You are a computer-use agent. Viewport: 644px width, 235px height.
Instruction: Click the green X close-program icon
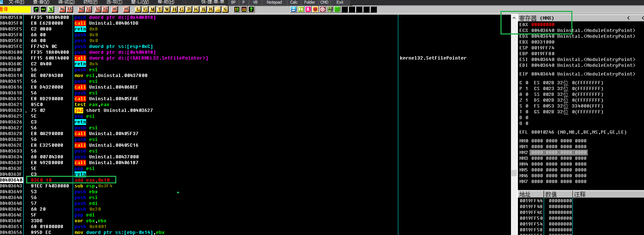[x=51, y=9]
